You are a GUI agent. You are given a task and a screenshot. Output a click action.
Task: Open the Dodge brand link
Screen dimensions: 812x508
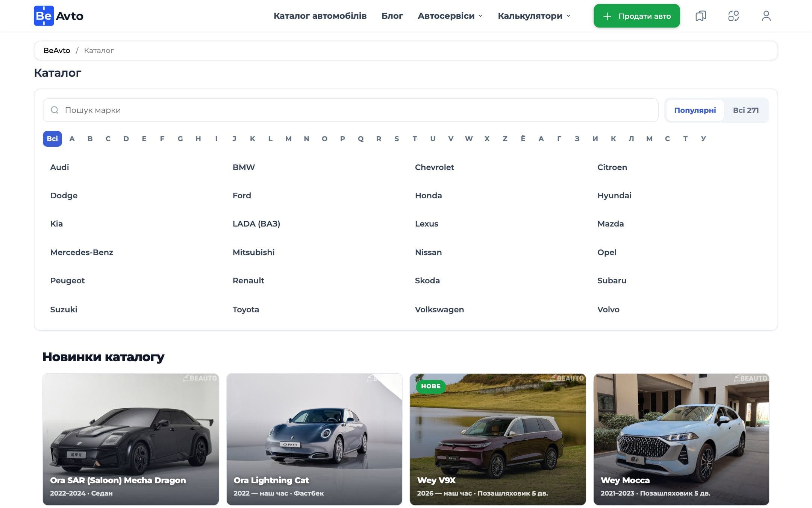click(x=64, y=196)
